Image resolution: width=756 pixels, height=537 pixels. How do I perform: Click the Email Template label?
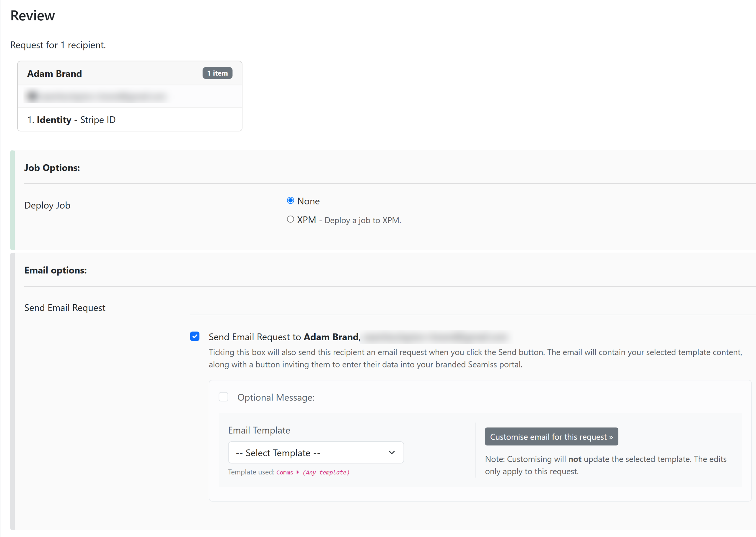pos(259,430)
